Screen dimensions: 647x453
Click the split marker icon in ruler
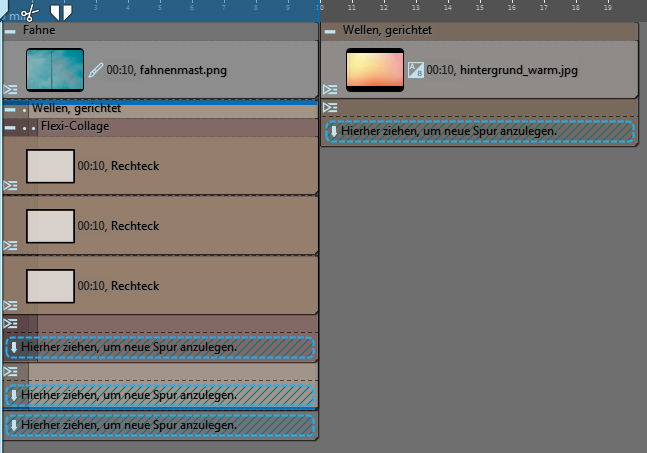[x=61, y=12]
